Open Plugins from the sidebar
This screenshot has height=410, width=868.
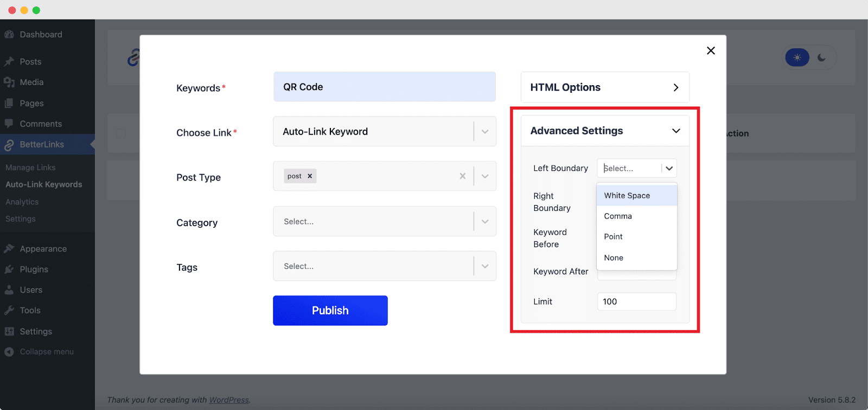click(x=34, y=270)
